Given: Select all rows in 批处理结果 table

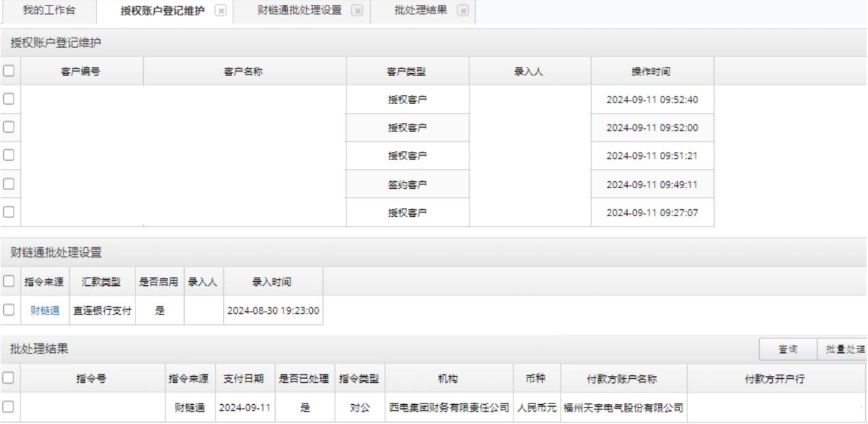Looking at the screenshot, I should [x=9, y=378].
